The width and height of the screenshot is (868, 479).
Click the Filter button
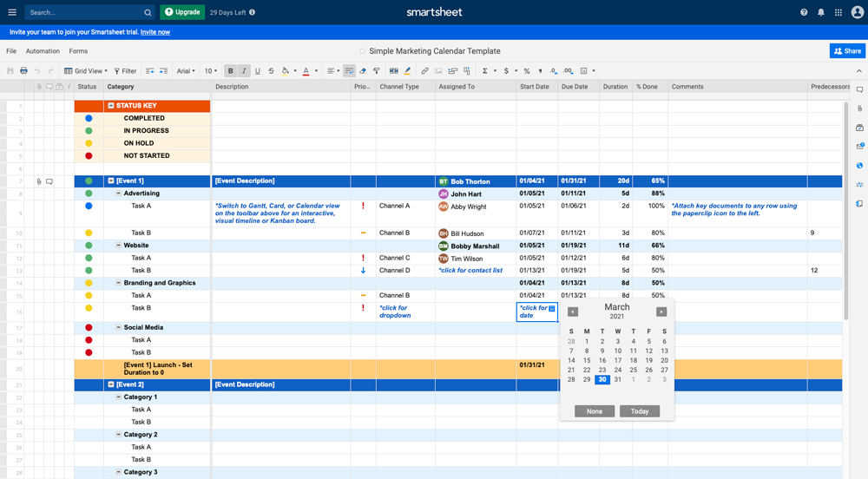(x=126, y=71)
